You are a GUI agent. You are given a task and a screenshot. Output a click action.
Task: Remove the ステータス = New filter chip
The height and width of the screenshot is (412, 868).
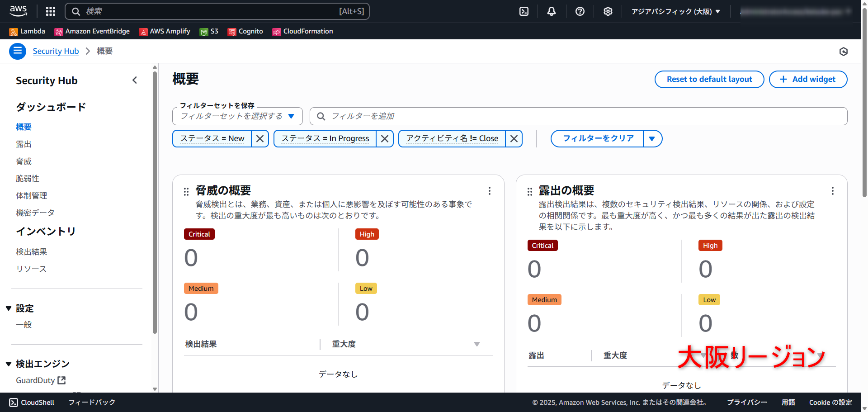click(x=260, y=138)
